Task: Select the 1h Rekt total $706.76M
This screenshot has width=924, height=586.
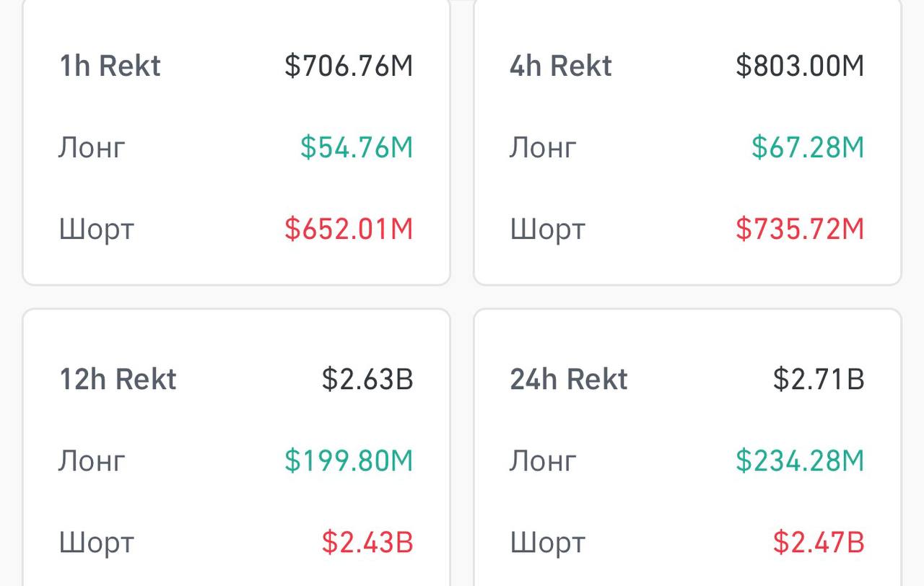Action: (349, 66)
